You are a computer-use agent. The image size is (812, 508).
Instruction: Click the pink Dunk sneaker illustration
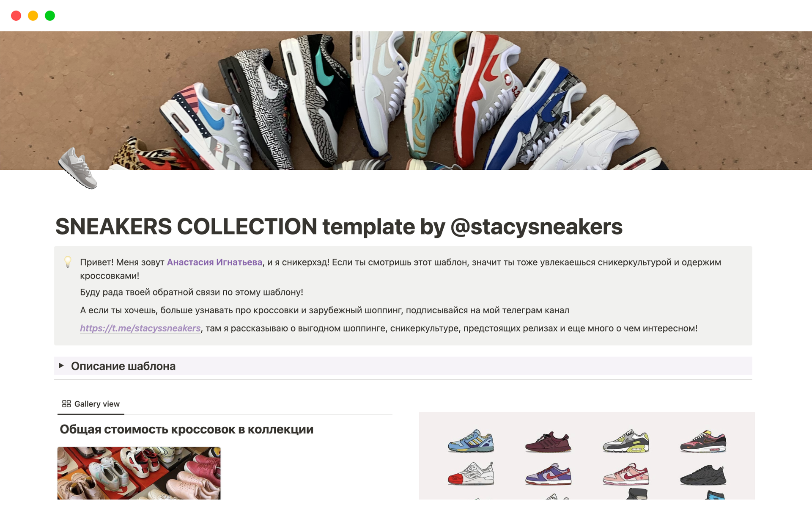tap(625, 474)
